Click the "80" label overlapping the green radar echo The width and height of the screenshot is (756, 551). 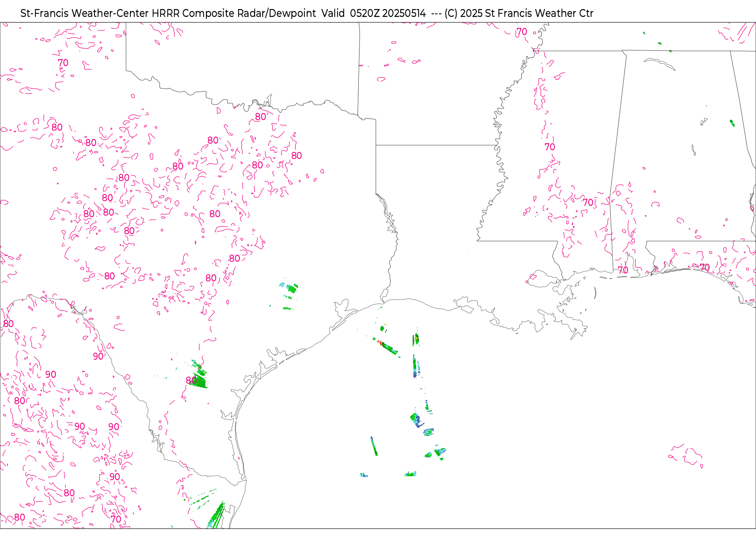[x=191, y=381]
